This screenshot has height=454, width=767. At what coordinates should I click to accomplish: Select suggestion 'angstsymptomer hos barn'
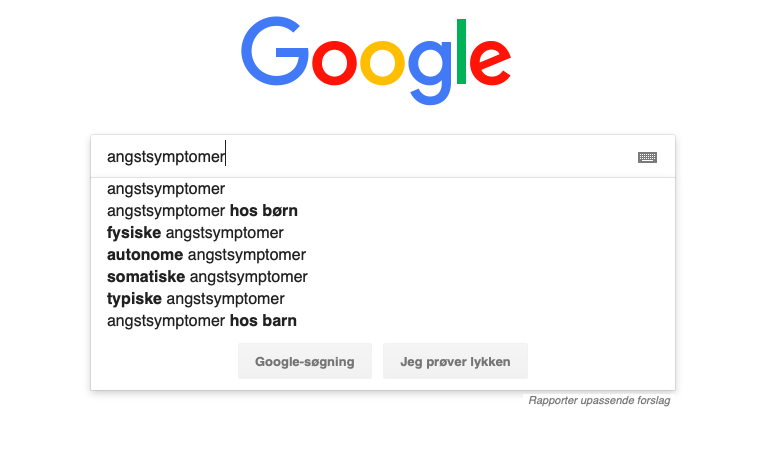[383, 321]
